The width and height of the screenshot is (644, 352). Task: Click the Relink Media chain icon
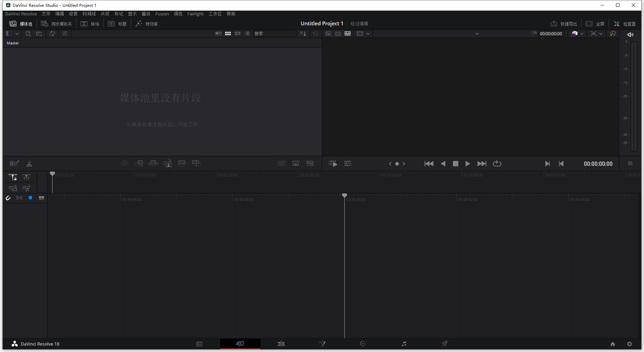(65, 33)
